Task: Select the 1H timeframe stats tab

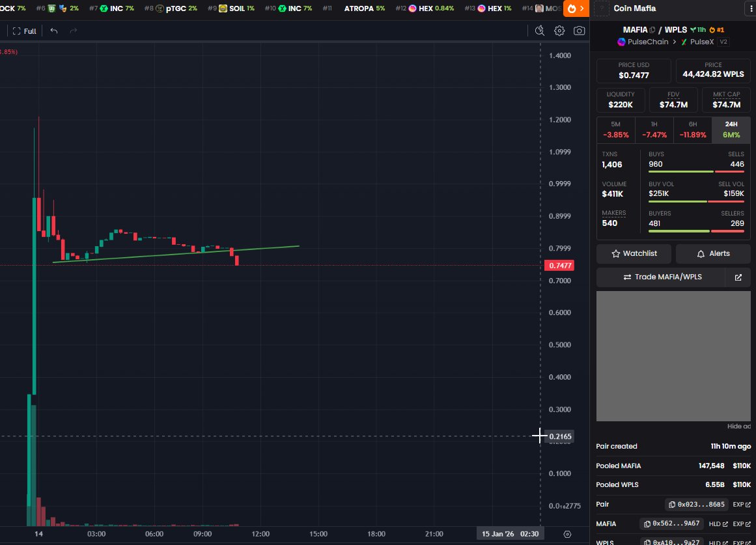Action: [654, 130]
